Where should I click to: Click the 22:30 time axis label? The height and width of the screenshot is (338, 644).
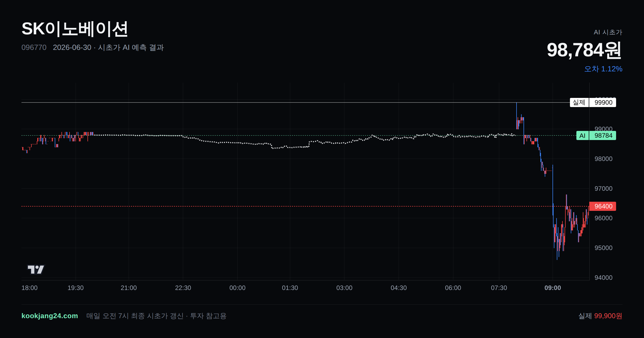pyautogui.click(x=183, y=288)
